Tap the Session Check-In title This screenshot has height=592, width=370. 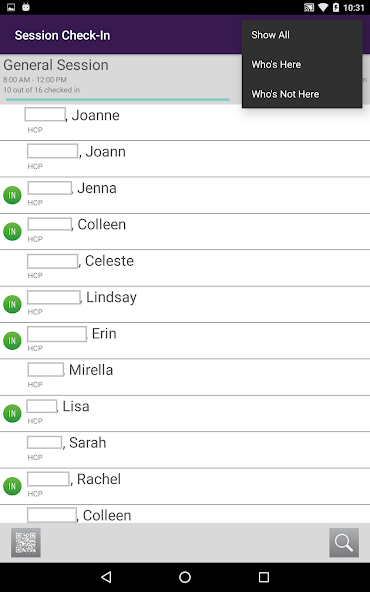[x=62, y=35]
